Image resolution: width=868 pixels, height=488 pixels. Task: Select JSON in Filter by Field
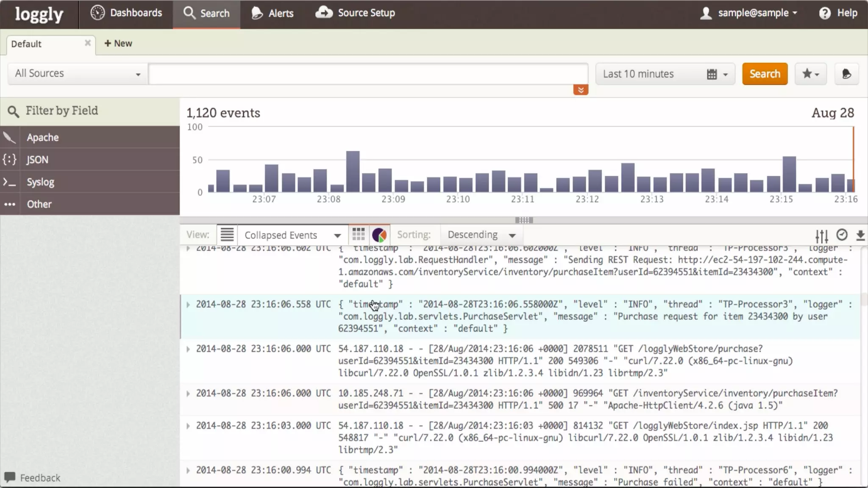pyautogui.click(x=37, y=160)
